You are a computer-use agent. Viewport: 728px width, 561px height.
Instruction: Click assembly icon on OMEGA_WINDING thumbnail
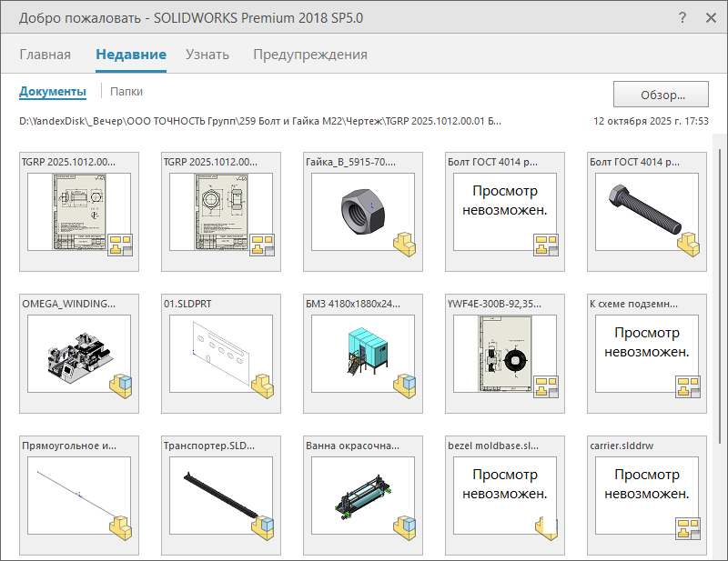coord(121,386)
